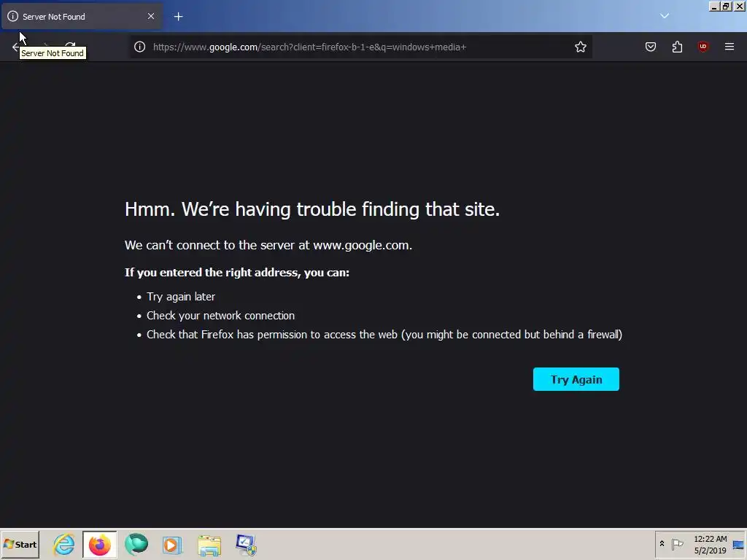Click the network tray icon
This screenshot has width=747, height=560.
point(738,545)
